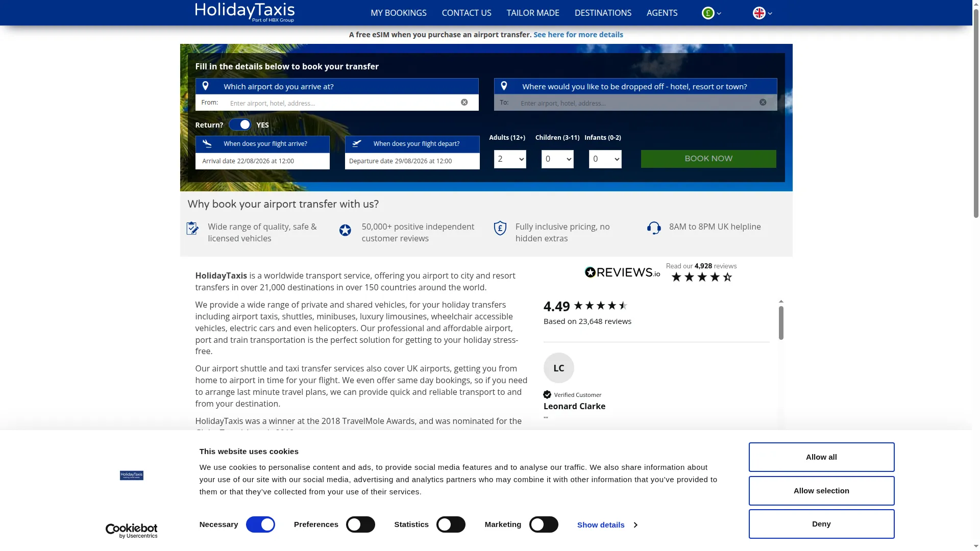Image resolution: width=980 pixels, height=551 pixels.
Task: Enable the Preferences cookies switch
Action: click(x=360, y=524)
